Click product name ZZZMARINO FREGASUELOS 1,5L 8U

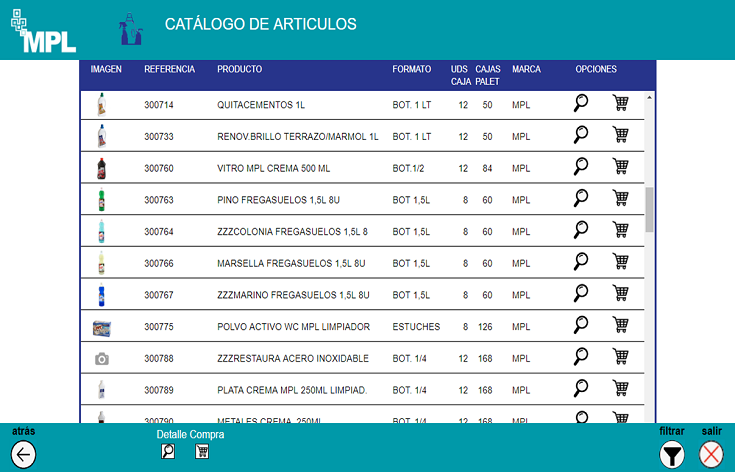point(293,295)
